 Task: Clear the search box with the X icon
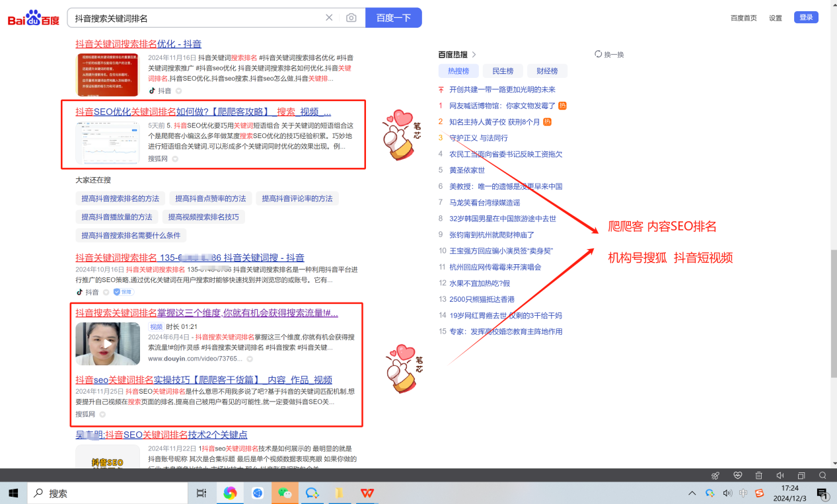pyautogui.click(x=329, y=18)
